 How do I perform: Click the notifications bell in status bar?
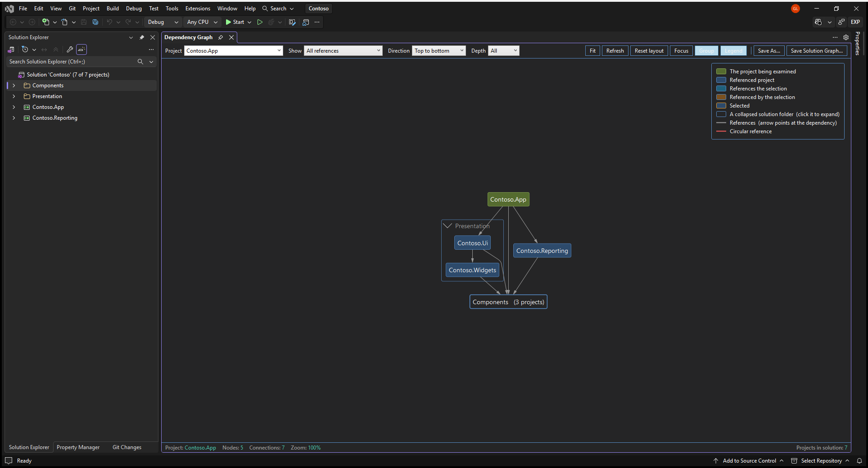pyautogui.click(x=859, y=461)
